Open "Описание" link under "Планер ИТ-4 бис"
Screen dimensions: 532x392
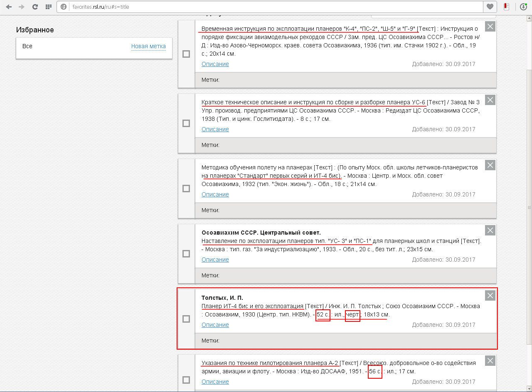click(x=215, y=325)
